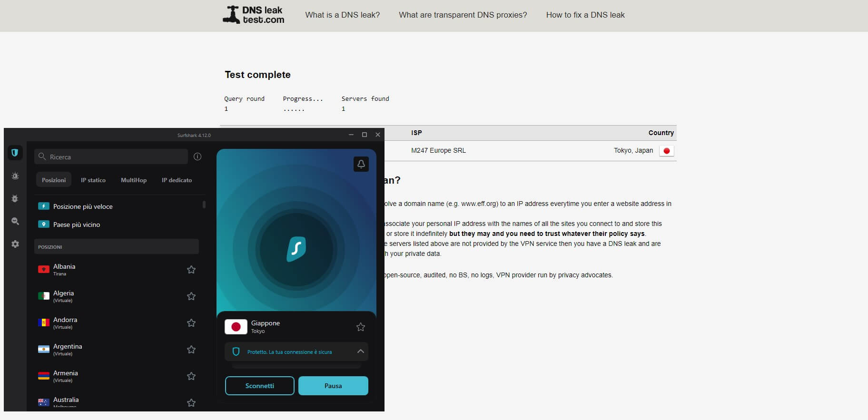Favorite Andorra with its star
The height and width of the screenshot is (420, 868).
(x=191, y=323)
